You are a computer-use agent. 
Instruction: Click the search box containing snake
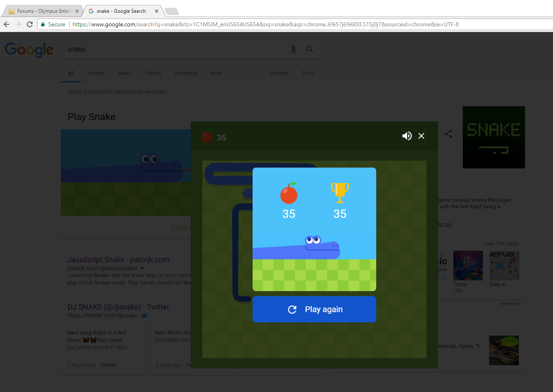click(x=191, y=49)
